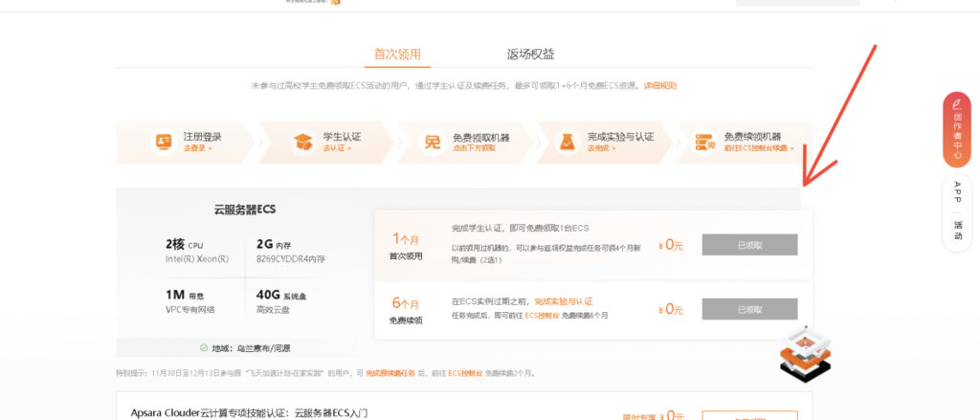Switch to the 返场权益 tab
The image size is (980, 420).
(x=530, y=55)
